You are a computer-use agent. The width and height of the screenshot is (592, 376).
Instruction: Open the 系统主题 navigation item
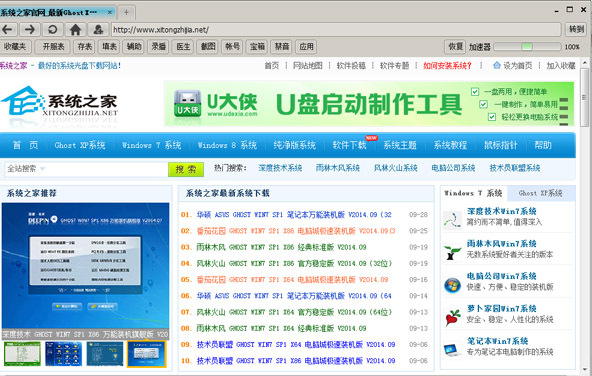click(x=400, y=145)
